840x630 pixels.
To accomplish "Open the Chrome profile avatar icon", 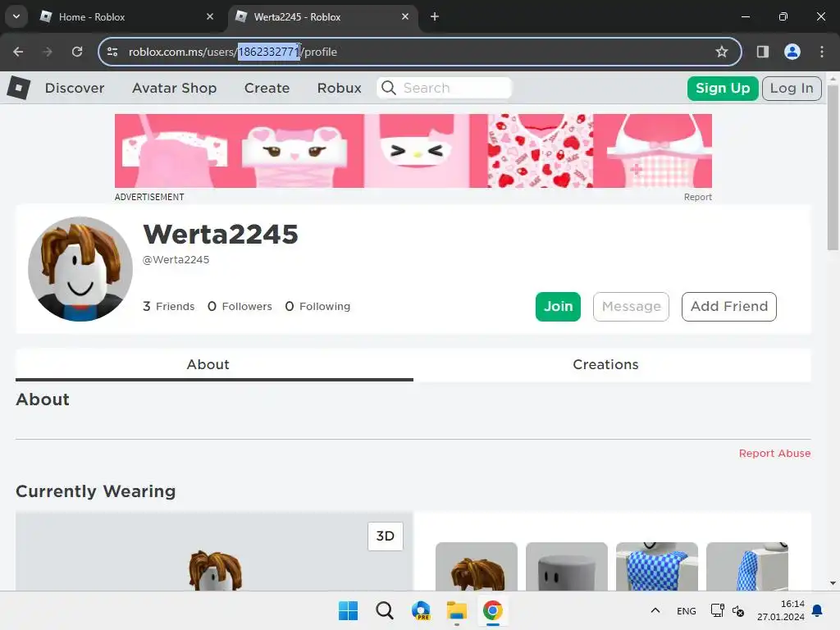I will coord(792,52).
